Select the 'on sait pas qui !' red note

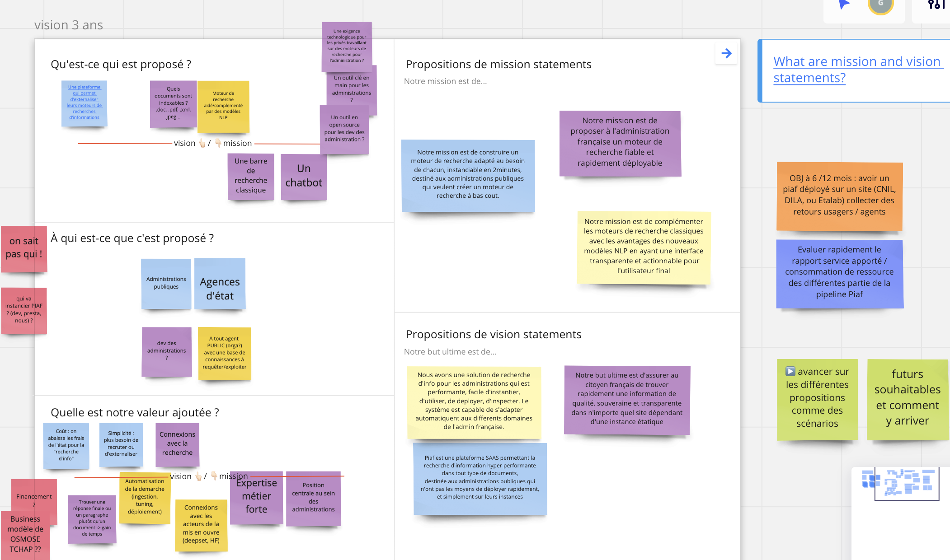pyautogui.click(x=24, y=249)
